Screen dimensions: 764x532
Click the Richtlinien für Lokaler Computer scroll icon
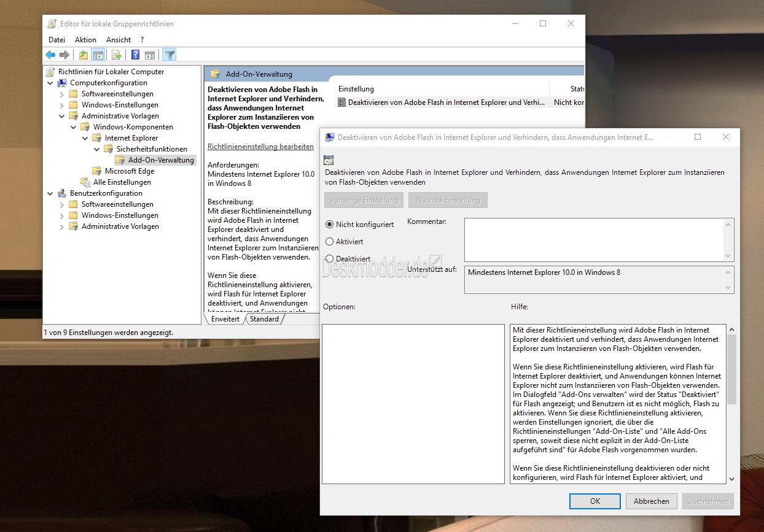pos(51,72)
